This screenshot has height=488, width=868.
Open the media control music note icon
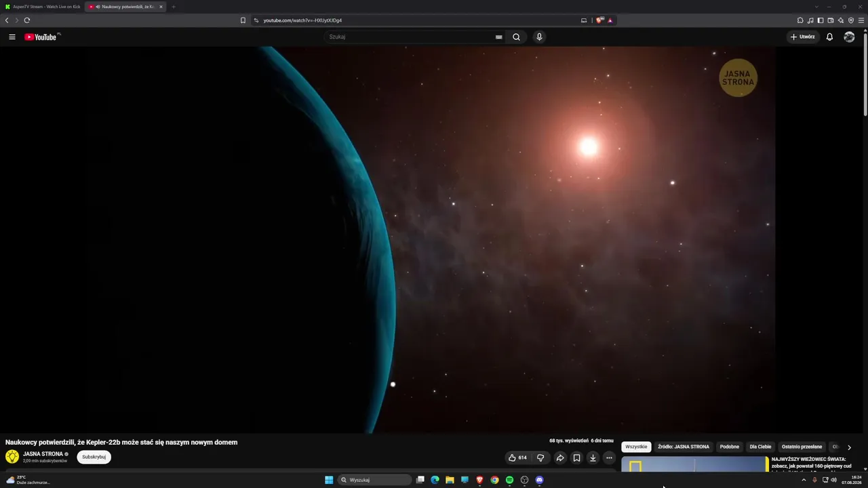810,20
